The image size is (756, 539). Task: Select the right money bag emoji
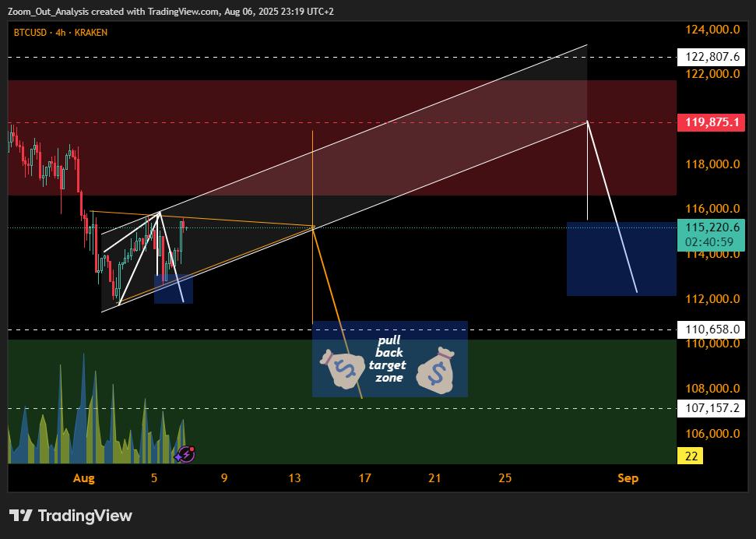coord(436,369)
